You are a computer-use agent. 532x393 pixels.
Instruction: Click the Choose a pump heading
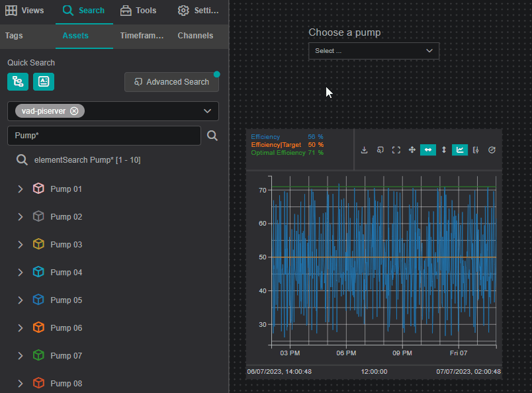344,32
